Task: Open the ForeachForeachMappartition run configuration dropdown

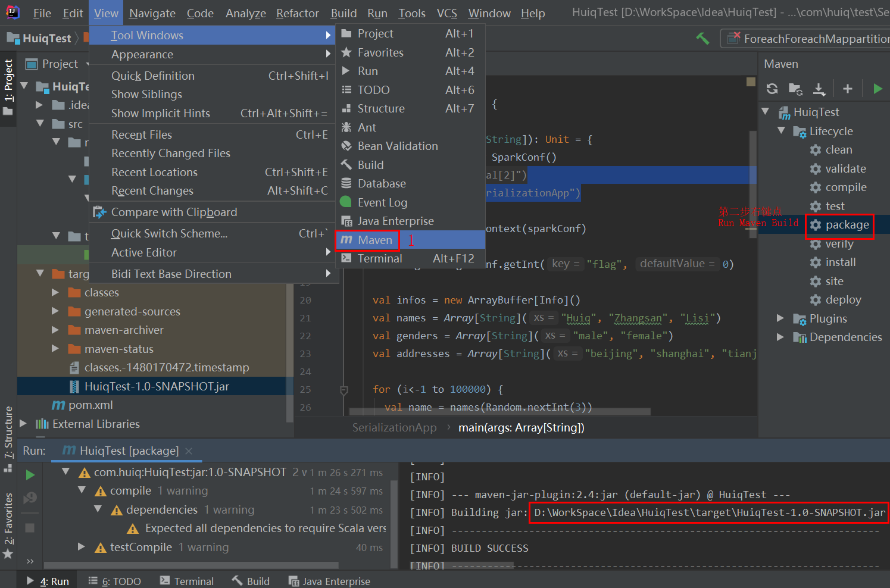Action: pyautogui.click(x=805, y=39)
